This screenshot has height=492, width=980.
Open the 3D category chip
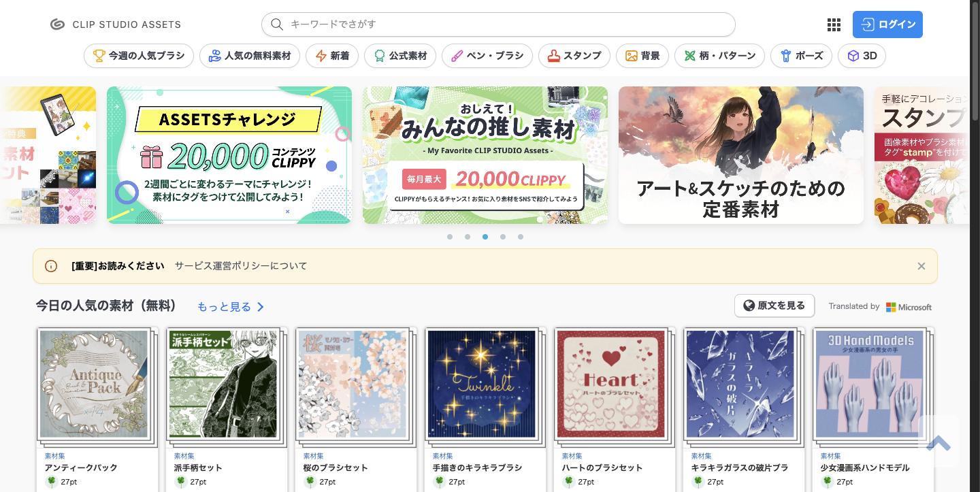click(862, 56)
